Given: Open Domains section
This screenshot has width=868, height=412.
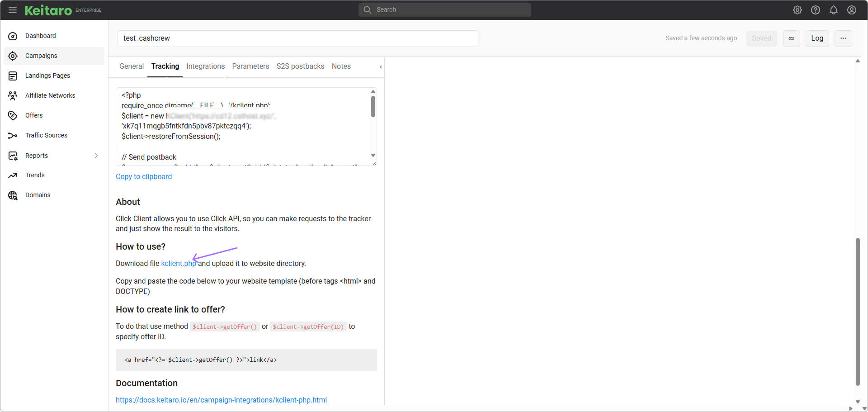Looking at the screenshot, I should click(38, 195).
